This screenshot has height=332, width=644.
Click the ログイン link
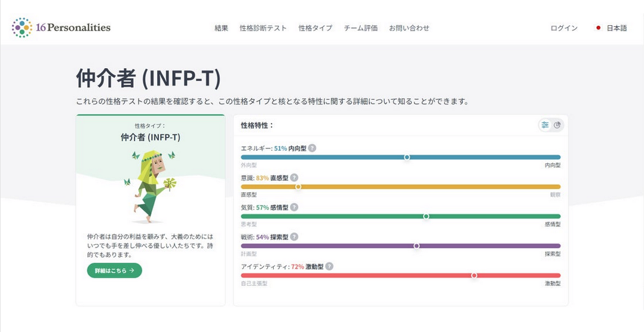[x=564, y=28]
